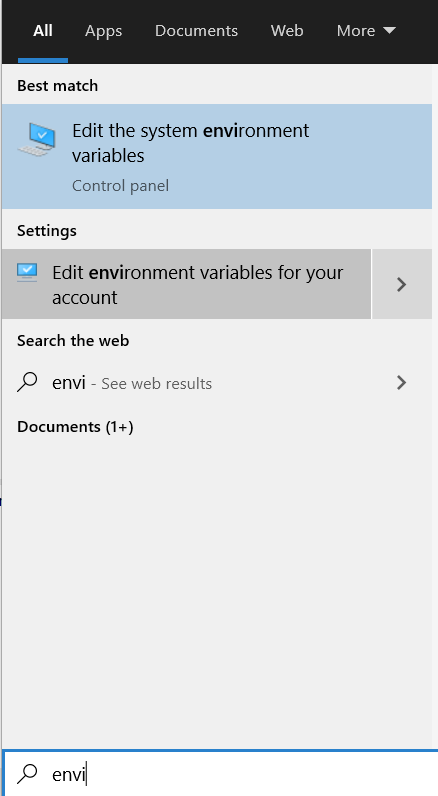The height and width of the screenshot is (796, 438).
Task: Click the Settings category header
Action: coord(47,231)
